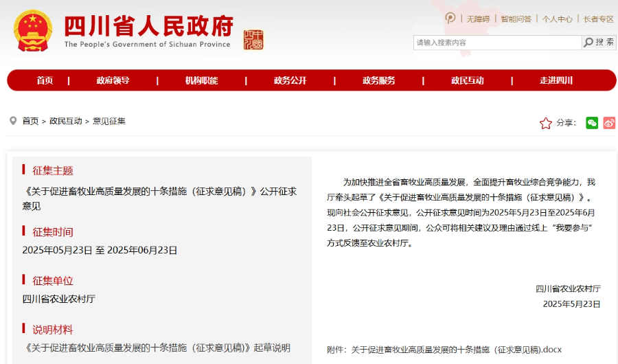The width and height of the screenshot is (618, 364).
Task: Click the location pin breadcrumb icon
Action: 13,121
